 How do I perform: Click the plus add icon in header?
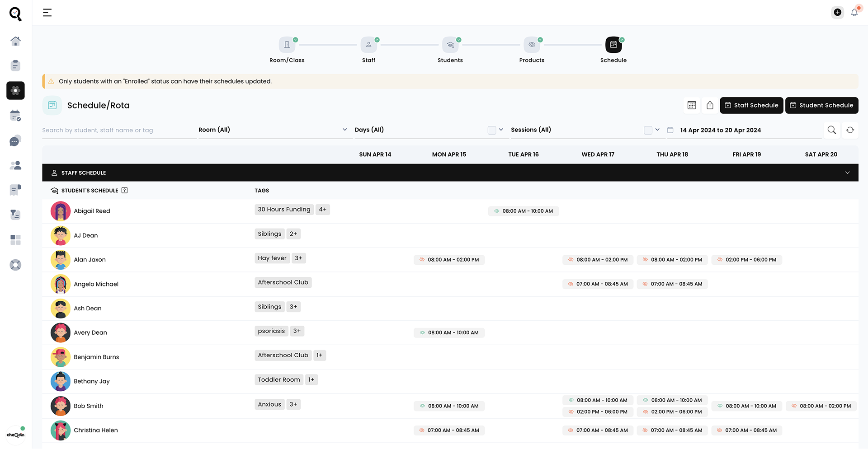tap(837, 12)
